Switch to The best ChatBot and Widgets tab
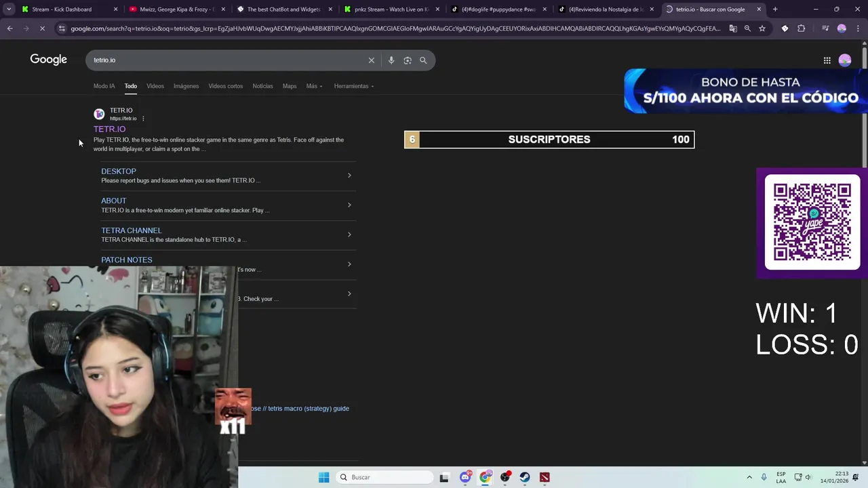868x488 pixels. 283,9
